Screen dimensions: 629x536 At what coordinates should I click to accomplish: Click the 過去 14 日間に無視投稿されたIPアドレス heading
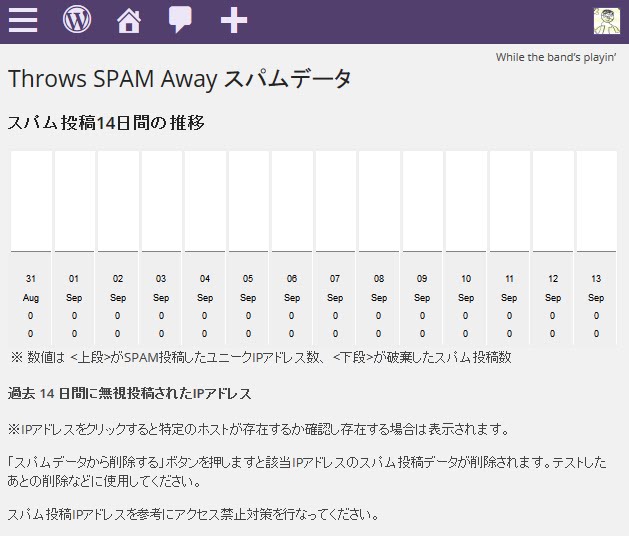pyautogui.click(x=130, y=394)
